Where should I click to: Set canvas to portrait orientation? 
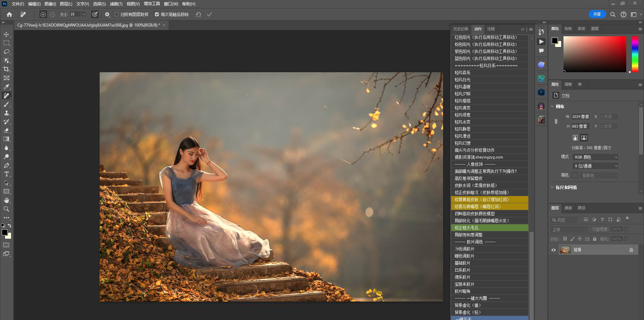click(x=575, y=138)
